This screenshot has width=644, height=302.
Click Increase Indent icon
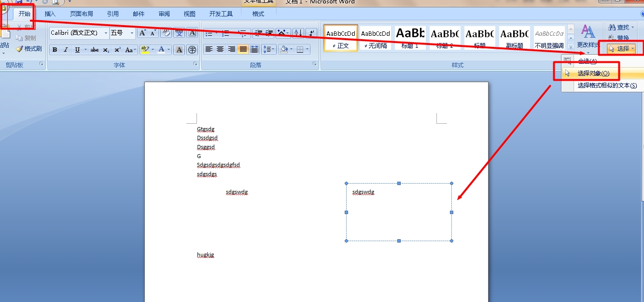[269, 33]
